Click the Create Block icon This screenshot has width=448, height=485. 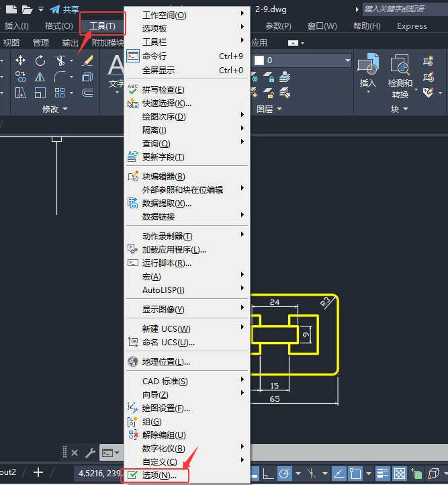[x=429, y=60]
